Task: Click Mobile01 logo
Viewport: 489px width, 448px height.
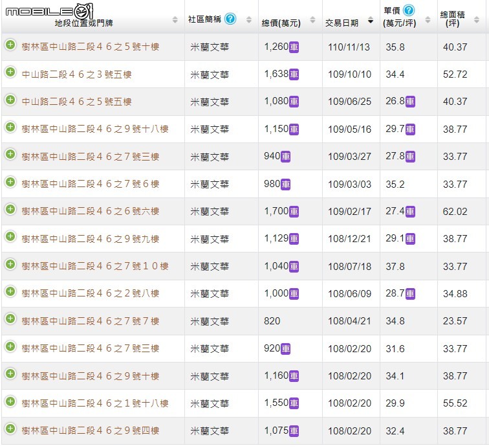Action: click(x=49, y=11)
